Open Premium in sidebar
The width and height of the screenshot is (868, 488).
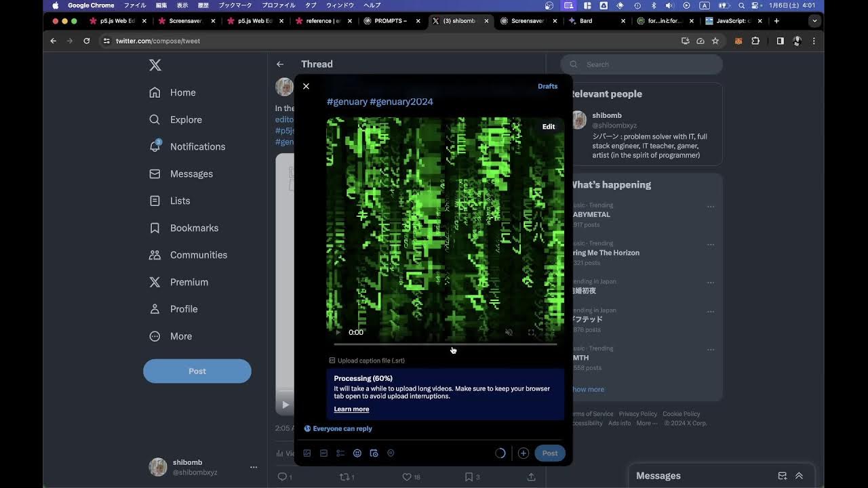179,282
